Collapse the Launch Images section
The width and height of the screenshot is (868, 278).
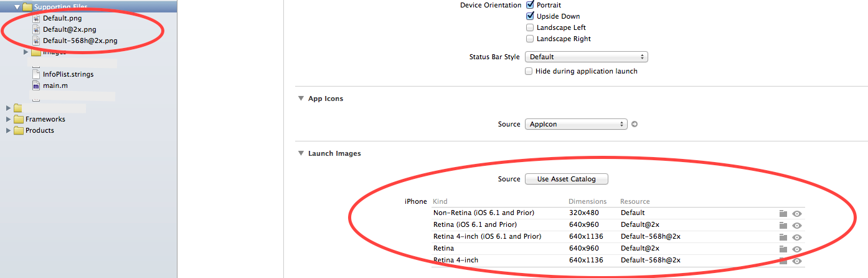[x=301, y=153]
